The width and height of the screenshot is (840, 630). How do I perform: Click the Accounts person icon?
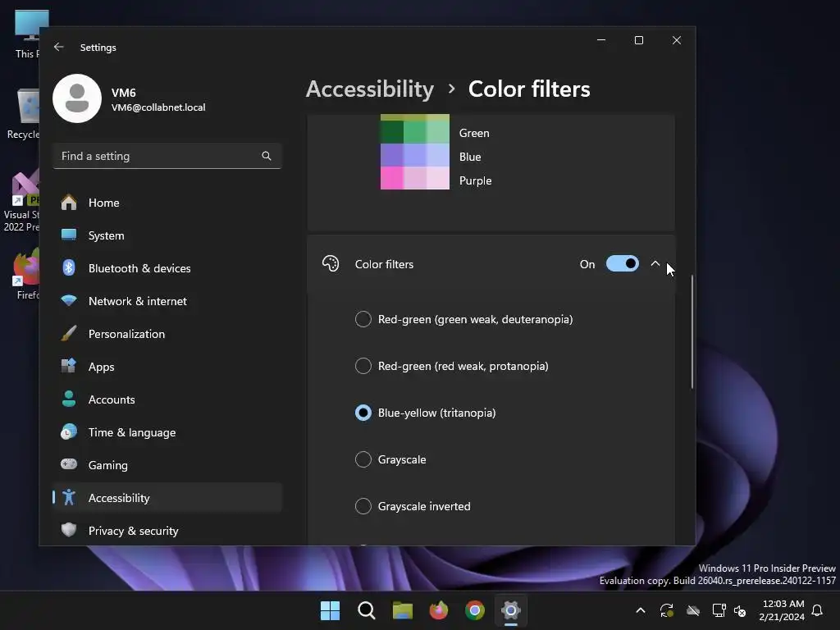(x=69, y=399)
